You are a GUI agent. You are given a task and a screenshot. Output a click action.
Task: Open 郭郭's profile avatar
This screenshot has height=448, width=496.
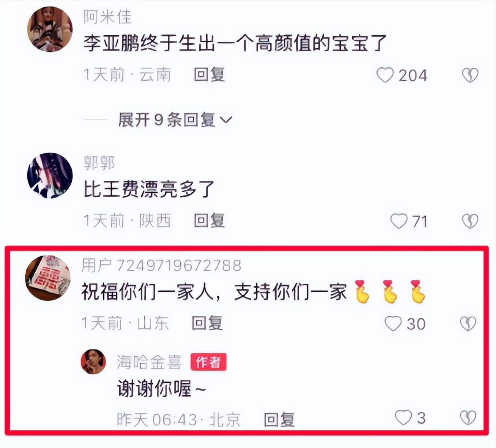point(50,175)
